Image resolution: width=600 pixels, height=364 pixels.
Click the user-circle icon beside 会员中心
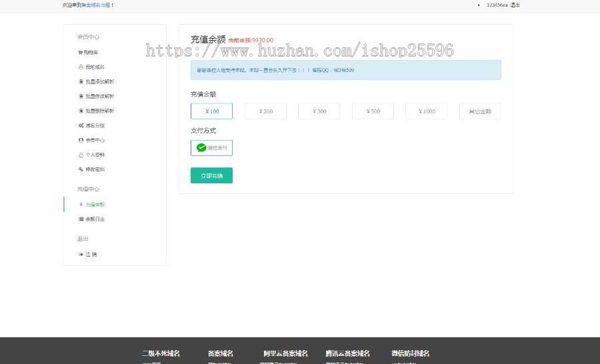click(x=81, y=140)
